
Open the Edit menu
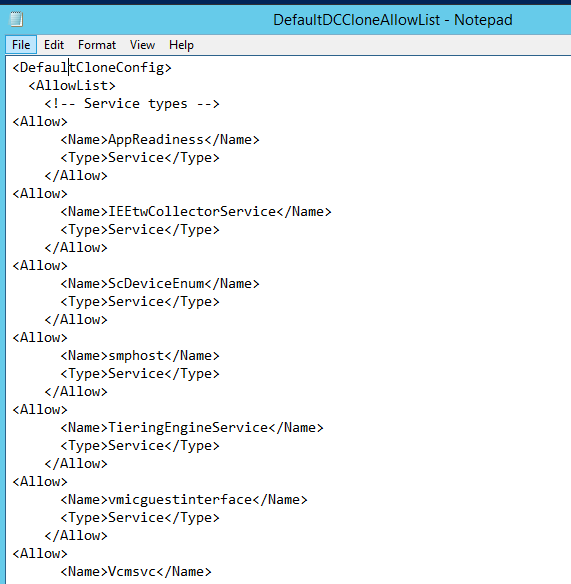click(x=54, y=45)
